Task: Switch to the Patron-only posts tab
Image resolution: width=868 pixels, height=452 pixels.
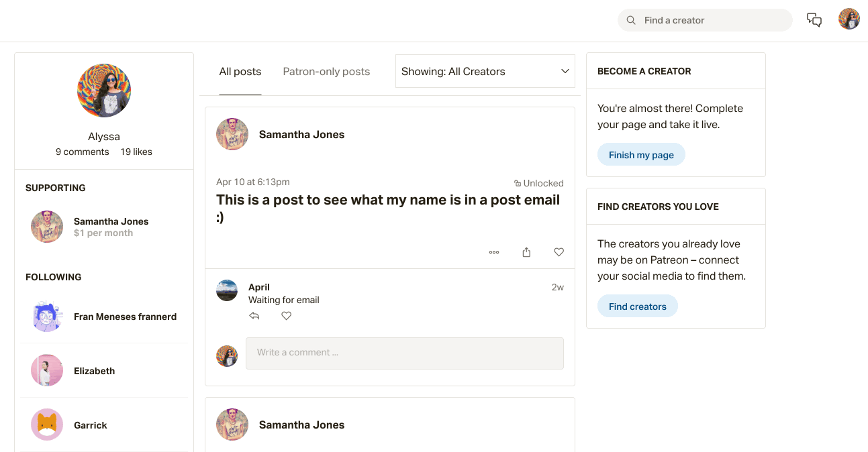Action: click(326, 72)
